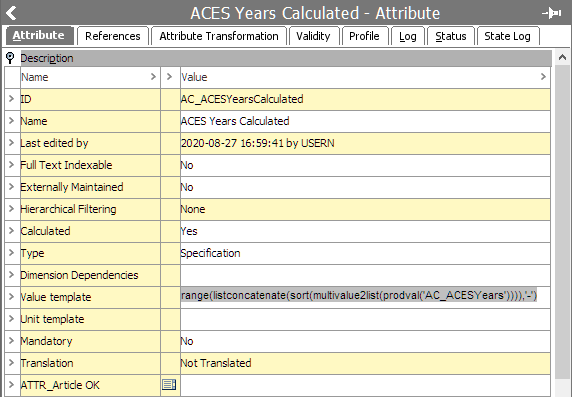Click the arrow icon beside Name column header
Image resolution: width=572 pixels, height=397 pixels.
point(153,77)
